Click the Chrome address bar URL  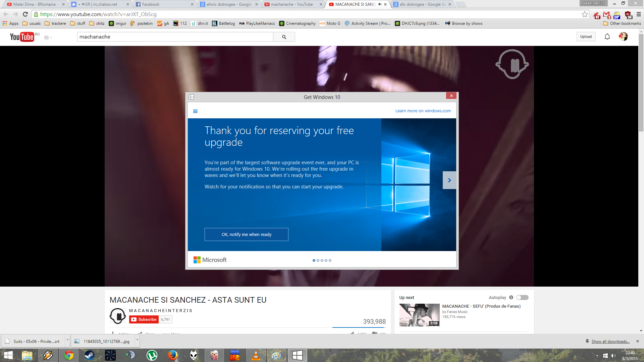98,14
